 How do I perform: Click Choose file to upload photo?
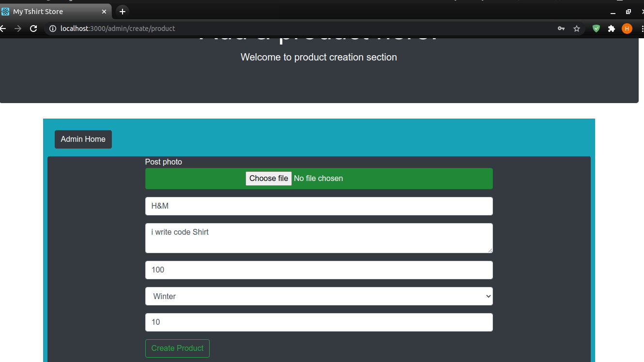click(269, 179)
